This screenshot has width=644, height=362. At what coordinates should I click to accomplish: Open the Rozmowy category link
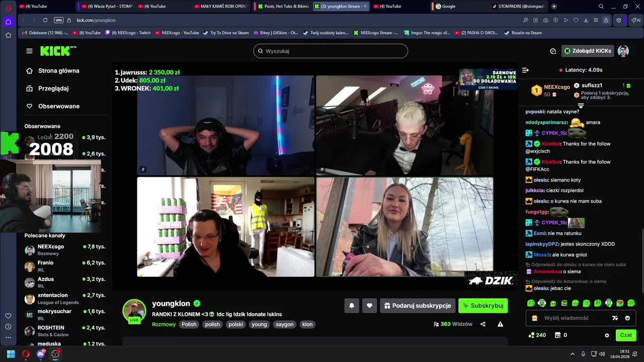(x=164, y=324)
